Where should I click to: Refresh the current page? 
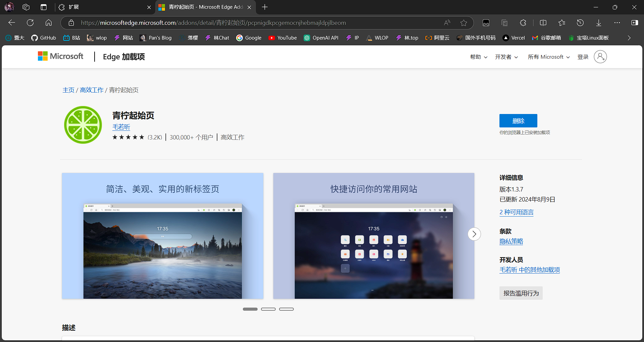pyautogui.click(x=30, y=23)
